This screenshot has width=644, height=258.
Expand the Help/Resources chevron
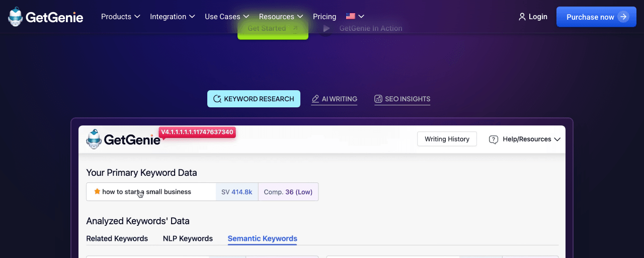(557, 140)
